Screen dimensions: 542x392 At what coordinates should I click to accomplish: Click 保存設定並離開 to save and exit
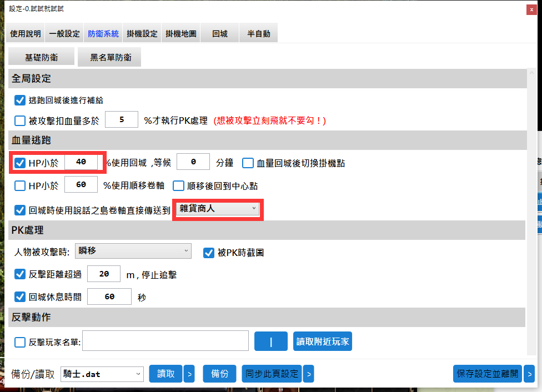pyautogui.click(x=487, y=374)
